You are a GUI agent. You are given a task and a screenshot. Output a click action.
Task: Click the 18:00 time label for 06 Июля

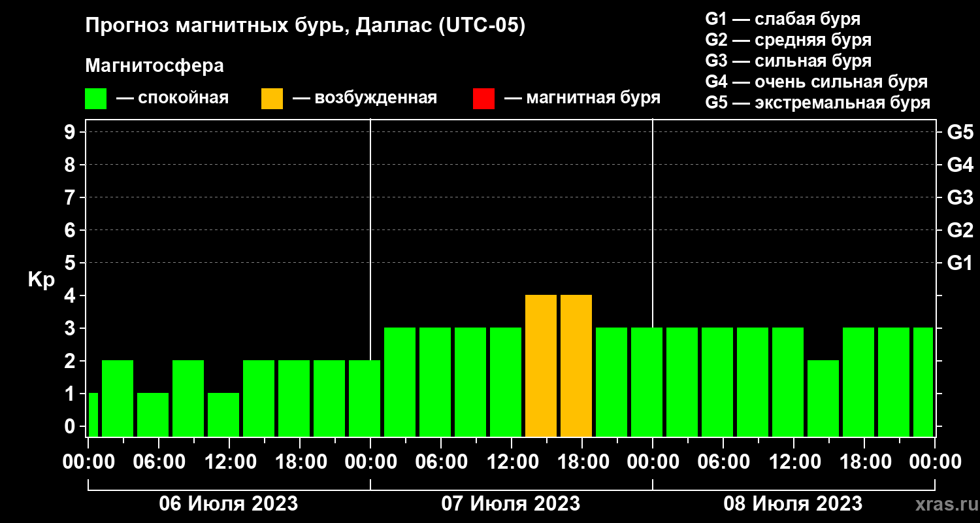300,462
